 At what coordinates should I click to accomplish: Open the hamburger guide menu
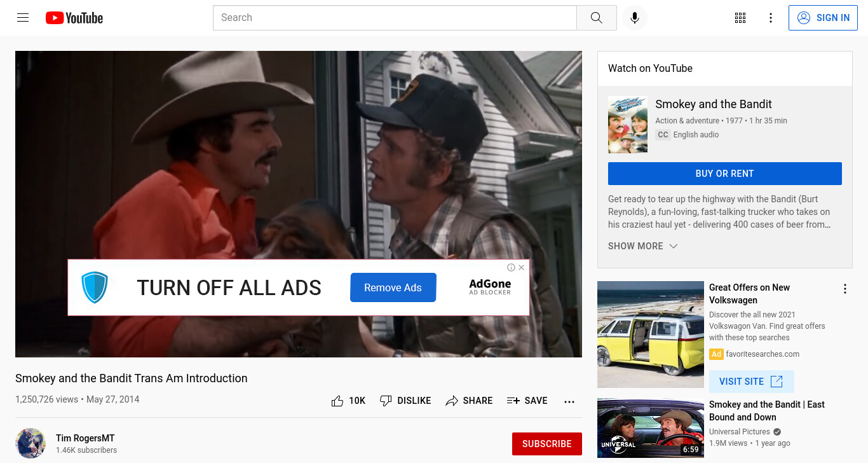pos(23,18)
